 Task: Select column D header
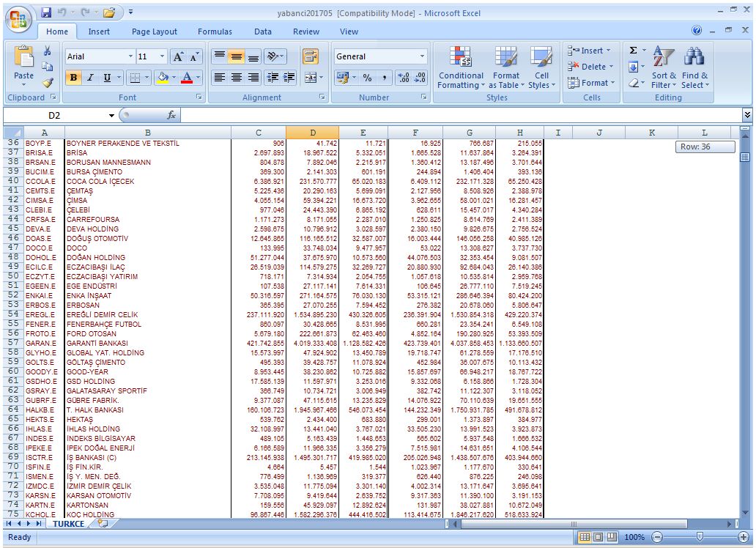tap(312, 133)
